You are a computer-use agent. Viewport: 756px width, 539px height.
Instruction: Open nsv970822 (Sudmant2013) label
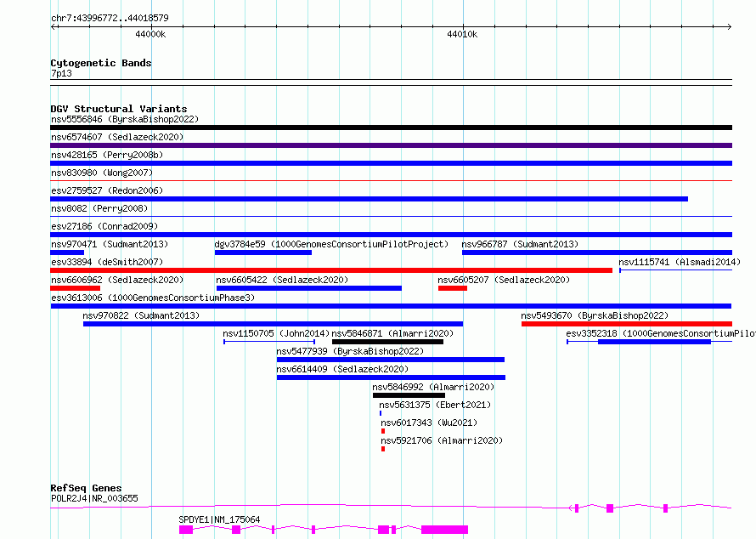(x=141, y=315)
